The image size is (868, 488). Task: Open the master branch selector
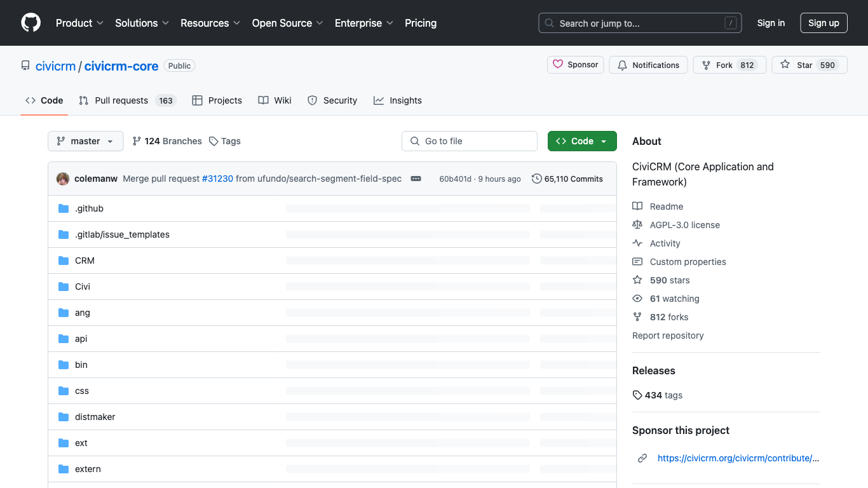click(x=86, y=141)
